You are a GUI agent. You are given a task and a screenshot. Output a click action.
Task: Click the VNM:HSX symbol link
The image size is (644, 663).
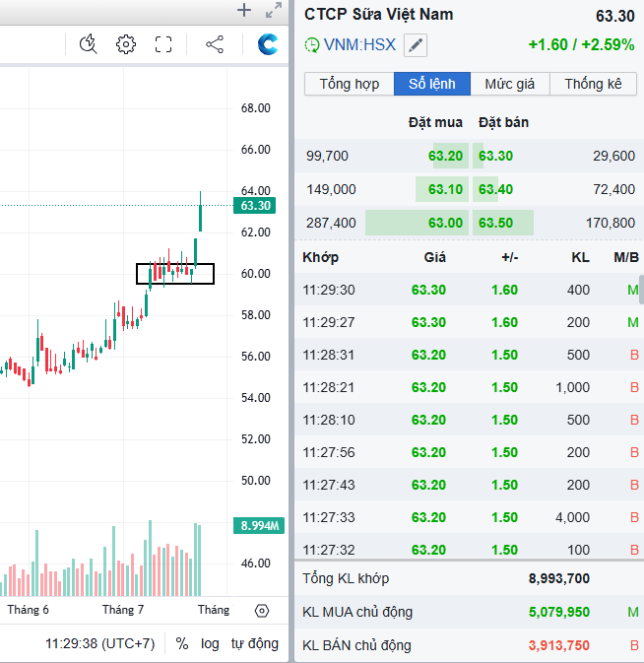pos(359,45)
